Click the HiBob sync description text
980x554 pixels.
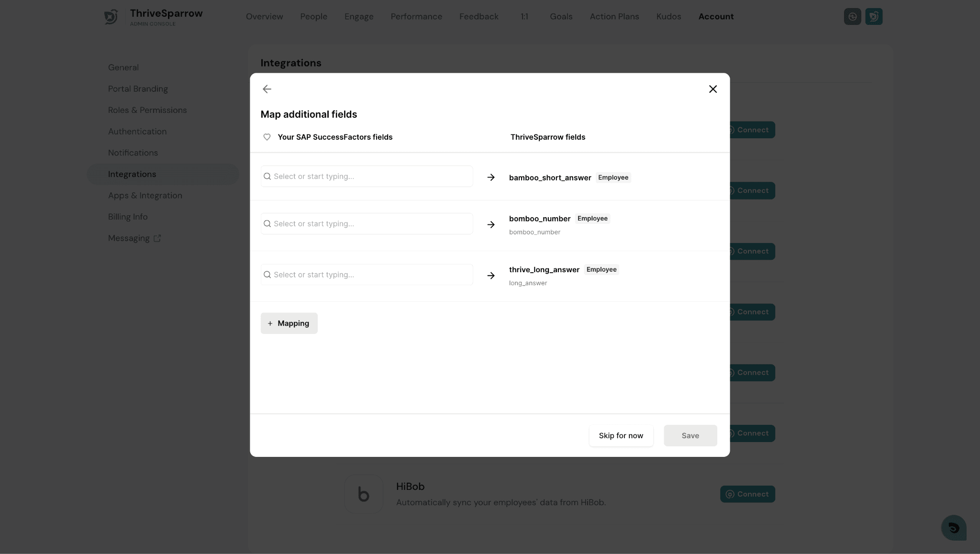(501, 502)
